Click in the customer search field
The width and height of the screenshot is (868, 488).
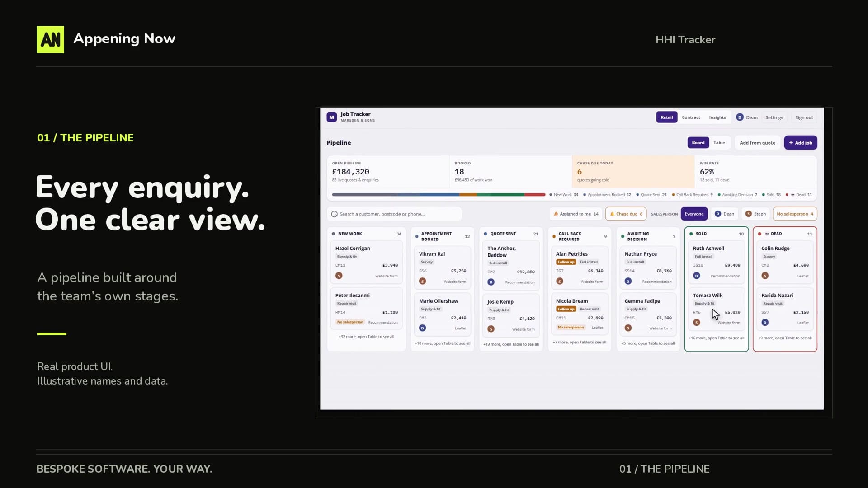tap(394, 214)
